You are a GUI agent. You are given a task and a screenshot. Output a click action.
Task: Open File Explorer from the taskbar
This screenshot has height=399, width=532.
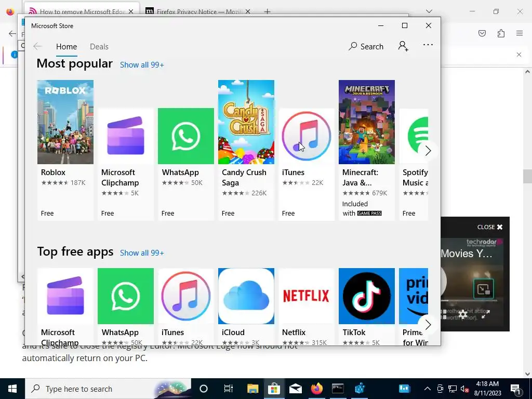(x=253, y=389)
